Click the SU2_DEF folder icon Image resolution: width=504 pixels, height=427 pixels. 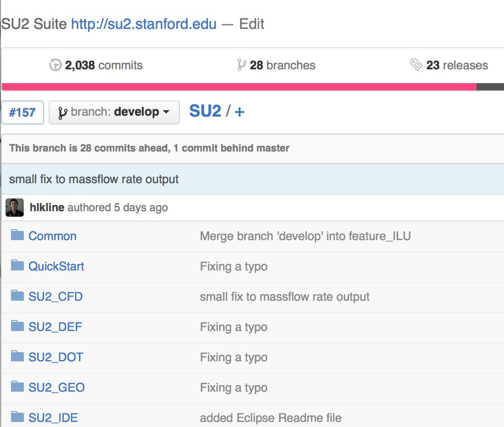point(17,326)
